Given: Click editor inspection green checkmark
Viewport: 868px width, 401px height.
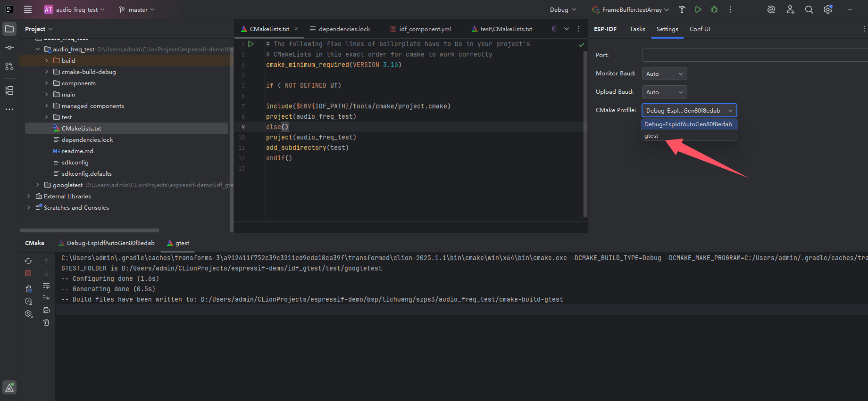Looking at the screenshot, I should pos(581,45).
